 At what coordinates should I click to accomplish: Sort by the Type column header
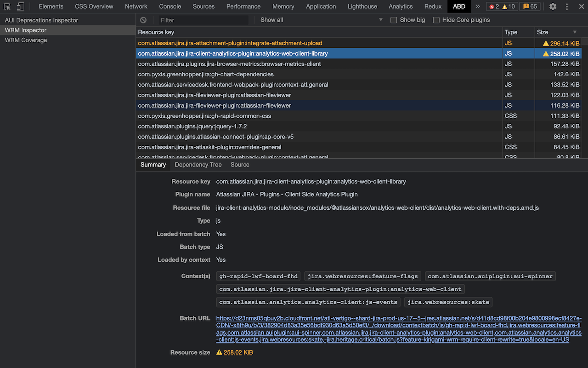coord(519,32)
